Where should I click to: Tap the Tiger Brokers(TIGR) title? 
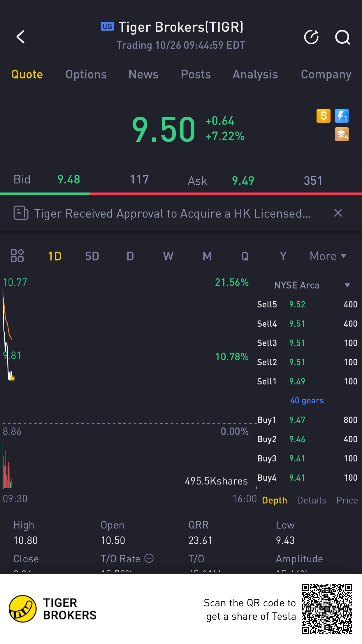(181, 27)
